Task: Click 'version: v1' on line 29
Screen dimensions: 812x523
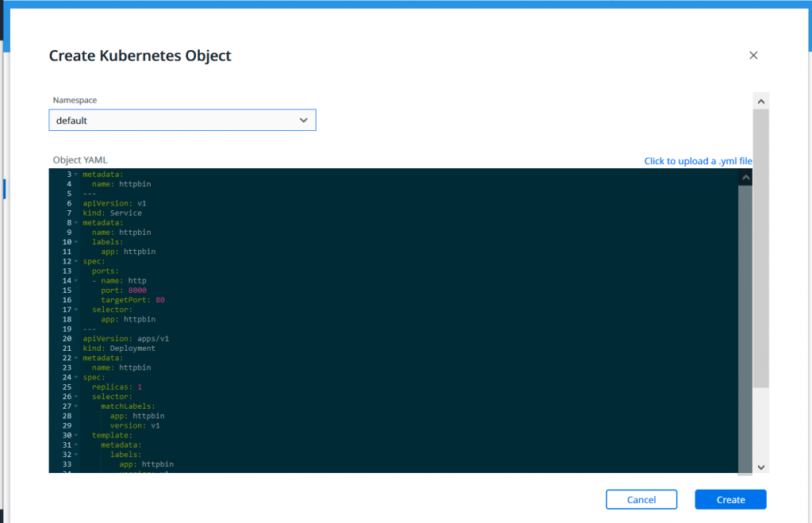Action: coord(135,425)
